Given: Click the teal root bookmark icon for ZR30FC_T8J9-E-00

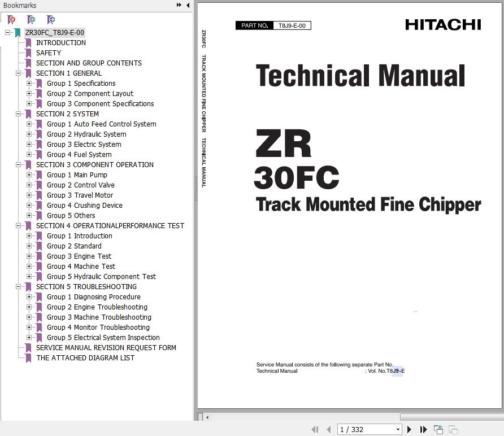Looking at the screenshot, I should point(18,33).
